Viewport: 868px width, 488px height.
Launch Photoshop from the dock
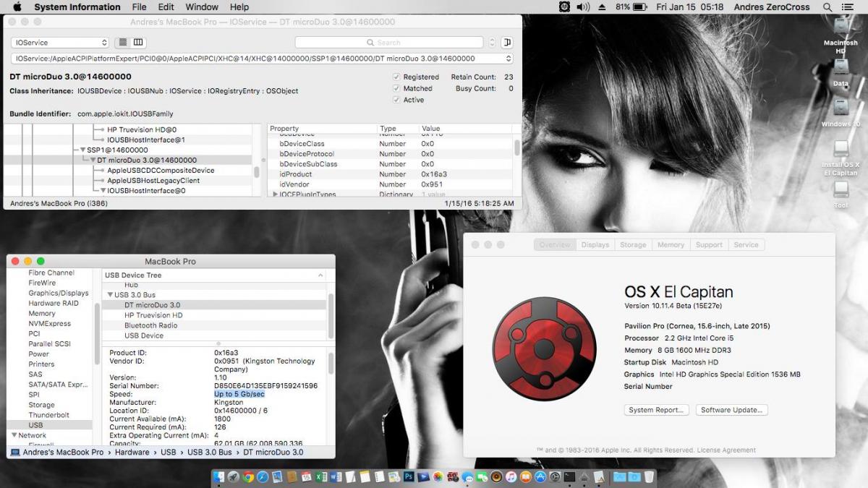(409, 477)
